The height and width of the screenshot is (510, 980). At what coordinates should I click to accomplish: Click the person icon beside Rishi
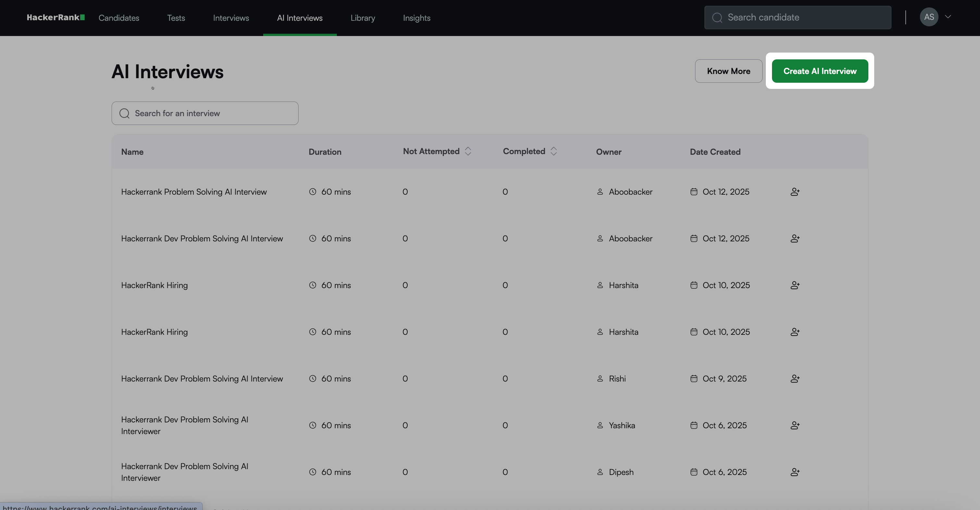[x=600, y=379]
